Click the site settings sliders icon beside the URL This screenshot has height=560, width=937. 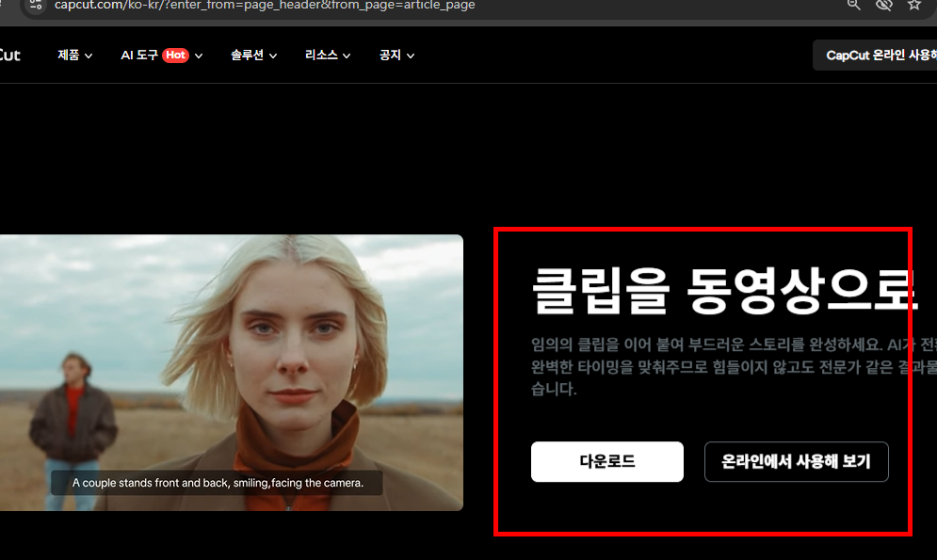(33, 6)
